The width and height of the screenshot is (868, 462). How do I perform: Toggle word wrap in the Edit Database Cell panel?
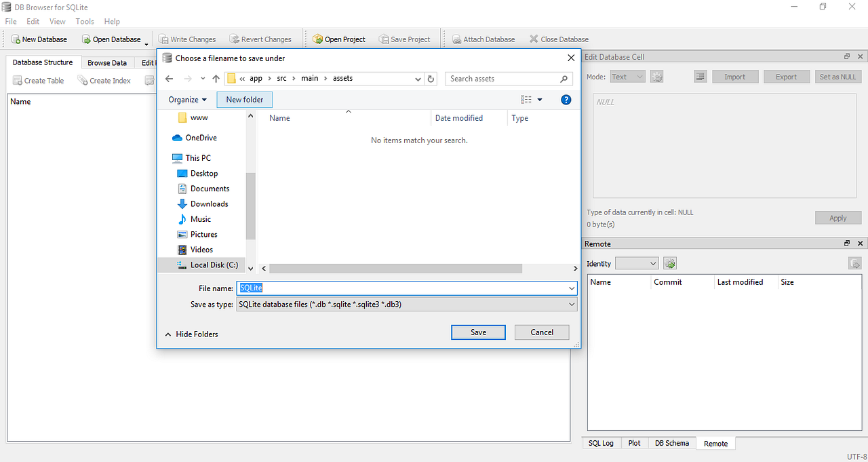(700, 76)
